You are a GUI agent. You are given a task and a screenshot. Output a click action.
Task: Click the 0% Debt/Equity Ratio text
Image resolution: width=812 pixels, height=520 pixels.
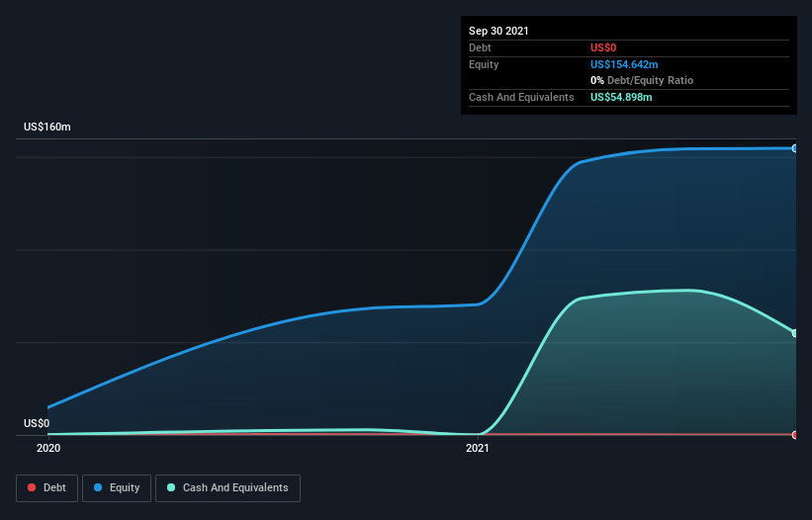pyautogui.click(x=642, y=81)
